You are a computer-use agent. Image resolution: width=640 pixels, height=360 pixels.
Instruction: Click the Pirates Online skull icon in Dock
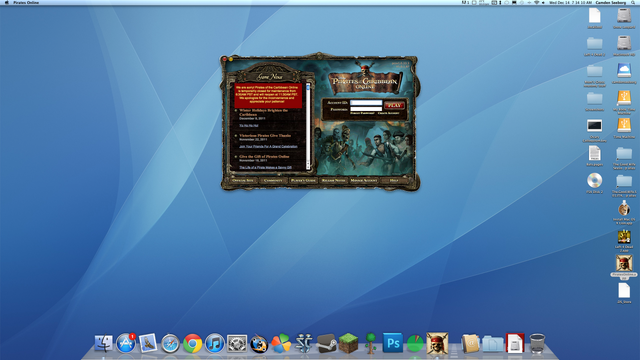tap(437, 342)
